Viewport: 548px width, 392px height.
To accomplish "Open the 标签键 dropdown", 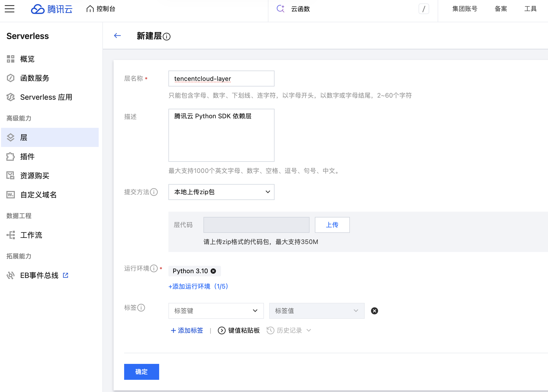I will tap(216, 311).
